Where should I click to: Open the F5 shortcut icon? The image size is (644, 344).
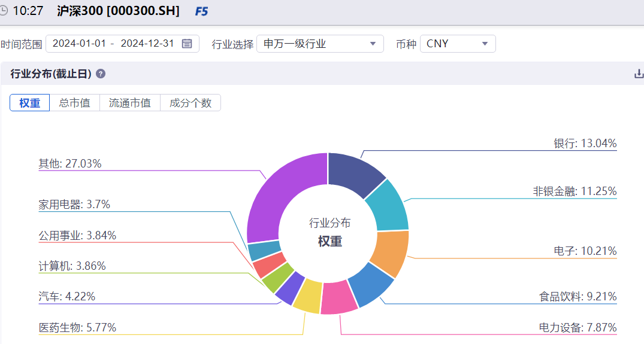point(201,11)
